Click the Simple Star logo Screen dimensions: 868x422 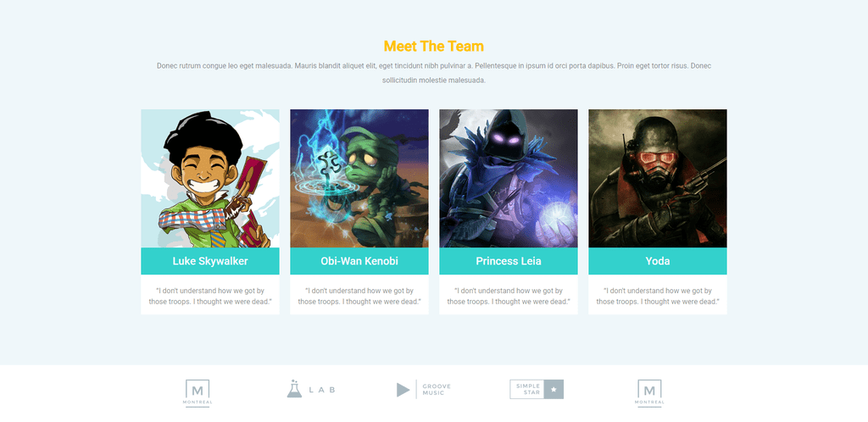537,389
